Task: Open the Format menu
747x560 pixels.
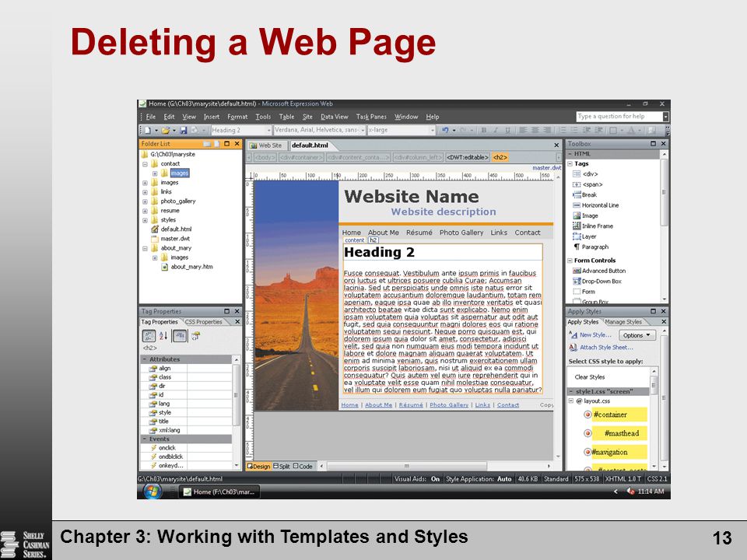Action: 237,117
